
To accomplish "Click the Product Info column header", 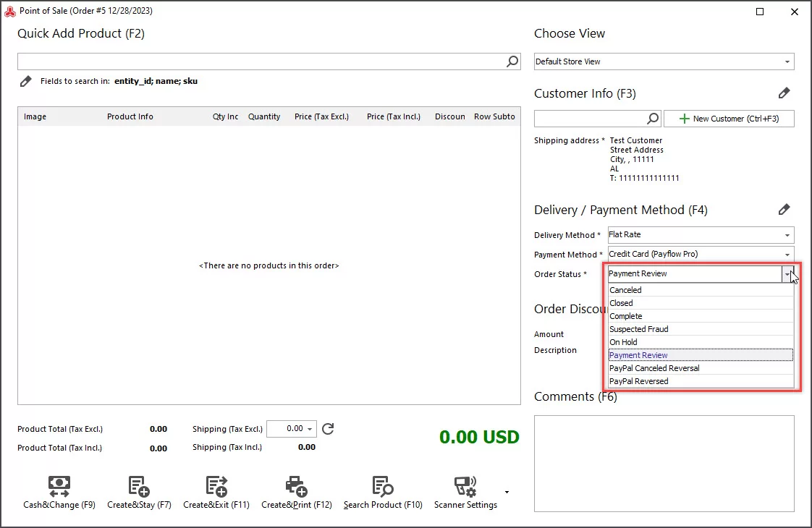I will pyautogui.click(x=130, y=116).
